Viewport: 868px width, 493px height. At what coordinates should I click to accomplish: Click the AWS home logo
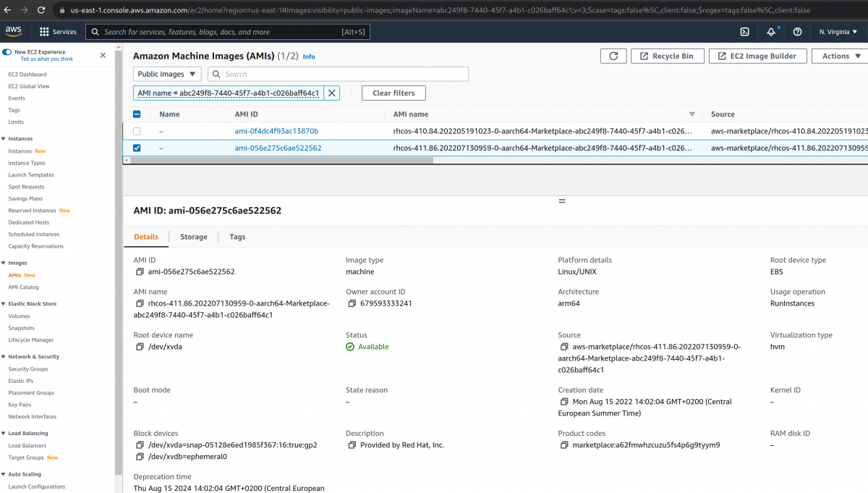[14, 32]
